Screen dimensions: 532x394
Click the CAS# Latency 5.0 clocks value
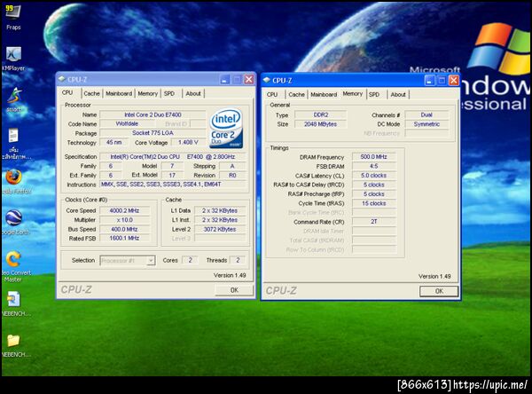pos(374,176)
